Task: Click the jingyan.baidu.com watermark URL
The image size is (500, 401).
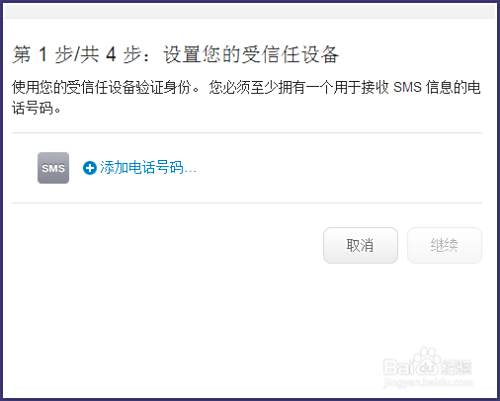Action: pyautogui.click(x=428, y=382)
